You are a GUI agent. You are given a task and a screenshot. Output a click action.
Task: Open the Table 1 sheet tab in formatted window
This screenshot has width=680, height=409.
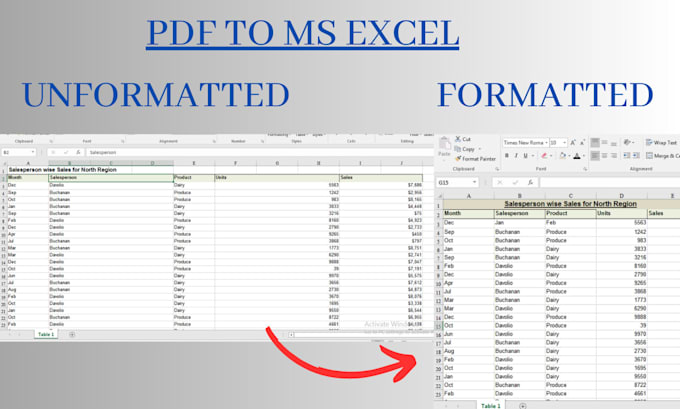coord(490,406)
